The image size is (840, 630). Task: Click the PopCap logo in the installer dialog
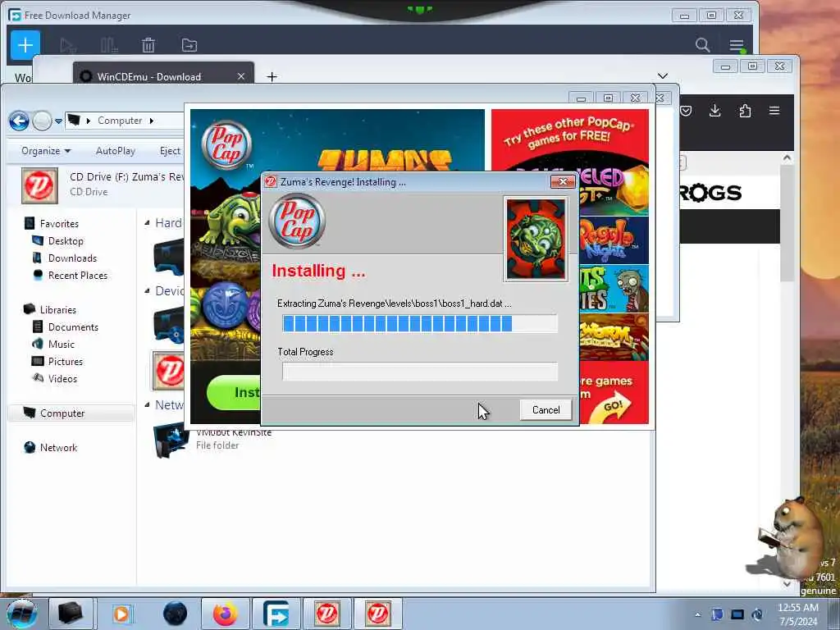pos(297,221)
